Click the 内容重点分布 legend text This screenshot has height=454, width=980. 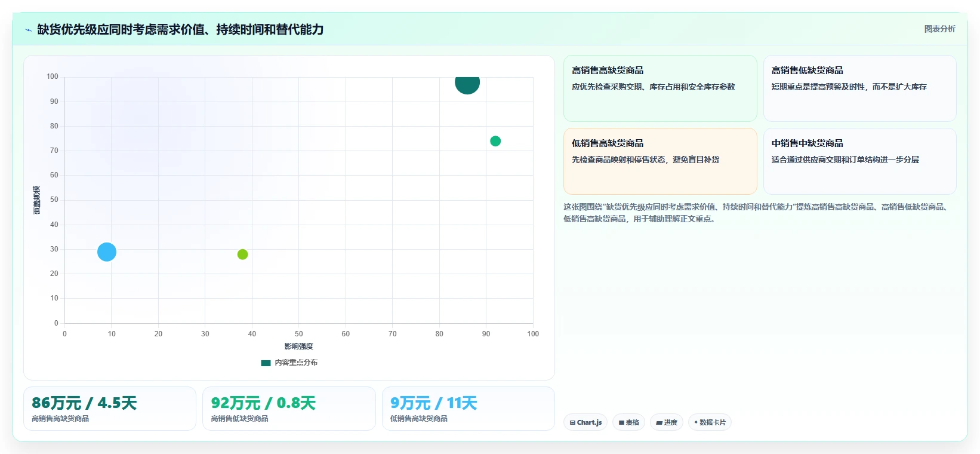[x=296, y=363]
